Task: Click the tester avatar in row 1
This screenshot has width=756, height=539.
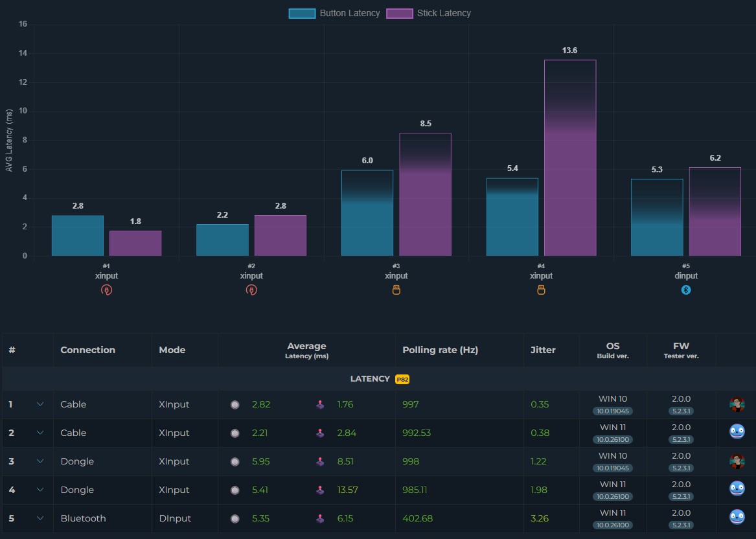Action: click(737, 405)
